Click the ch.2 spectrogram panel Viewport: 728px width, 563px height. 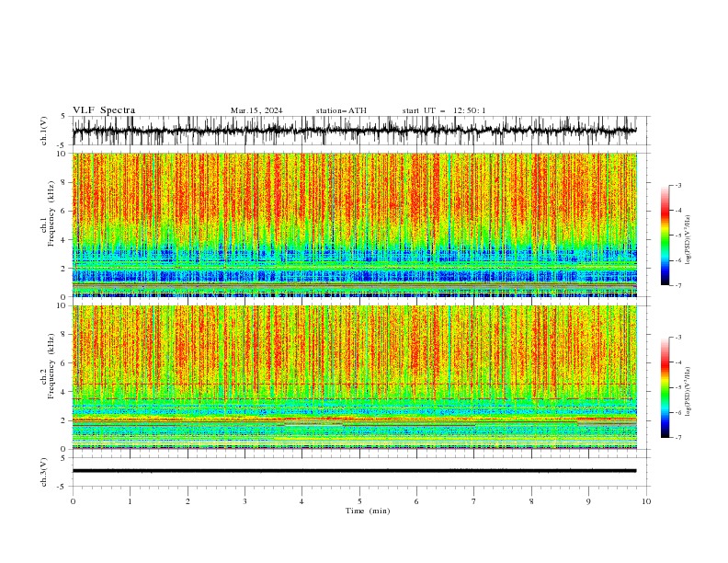tap(355, 377)
